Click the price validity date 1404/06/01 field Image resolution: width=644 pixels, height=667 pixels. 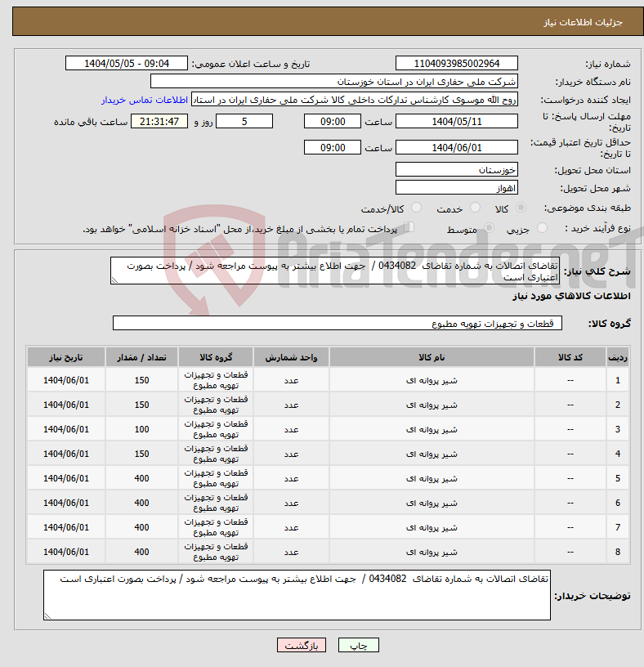(456, 148)
